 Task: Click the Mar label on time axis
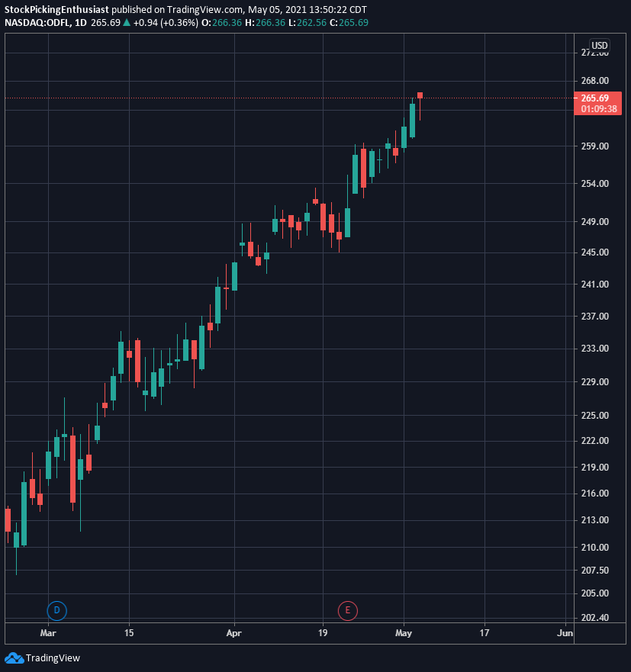tap(48, 633)
